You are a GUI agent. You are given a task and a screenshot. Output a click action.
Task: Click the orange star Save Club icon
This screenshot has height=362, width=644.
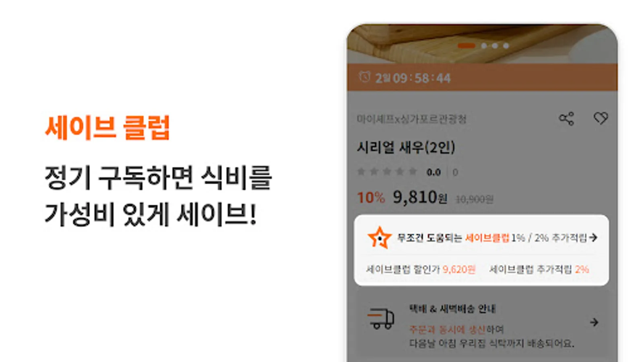pos(379,238)
